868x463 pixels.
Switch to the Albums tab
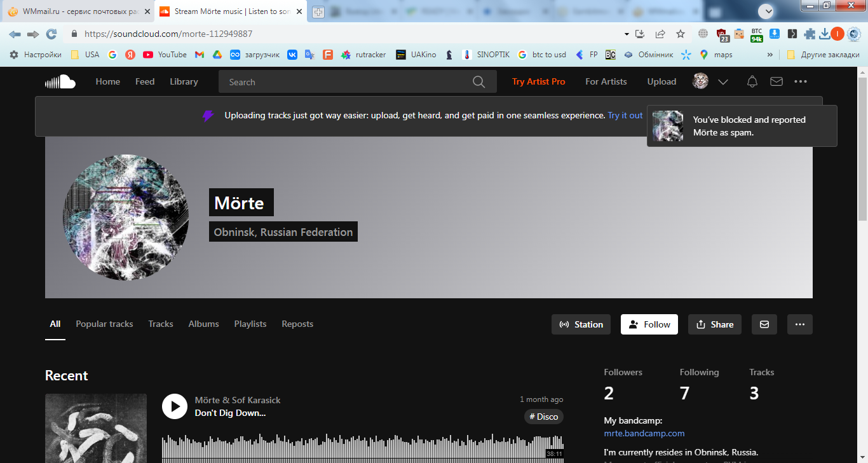tap(203, 324)
